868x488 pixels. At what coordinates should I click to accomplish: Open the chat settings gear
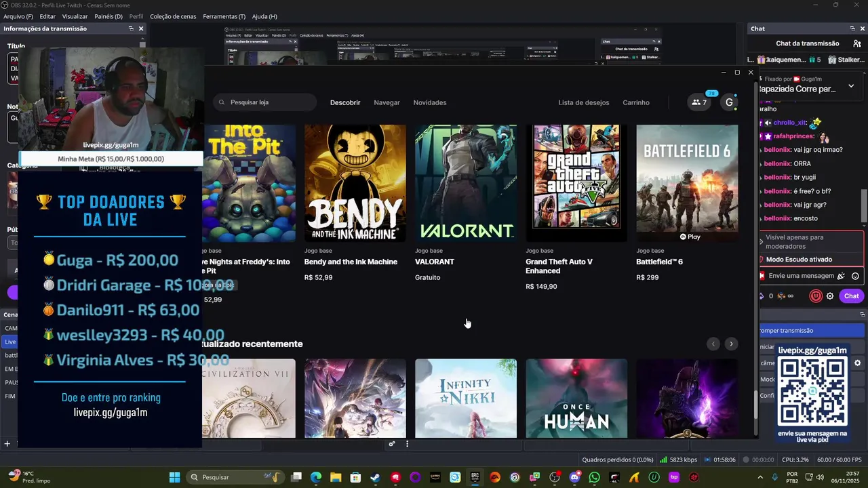click(x=830, y=296)
